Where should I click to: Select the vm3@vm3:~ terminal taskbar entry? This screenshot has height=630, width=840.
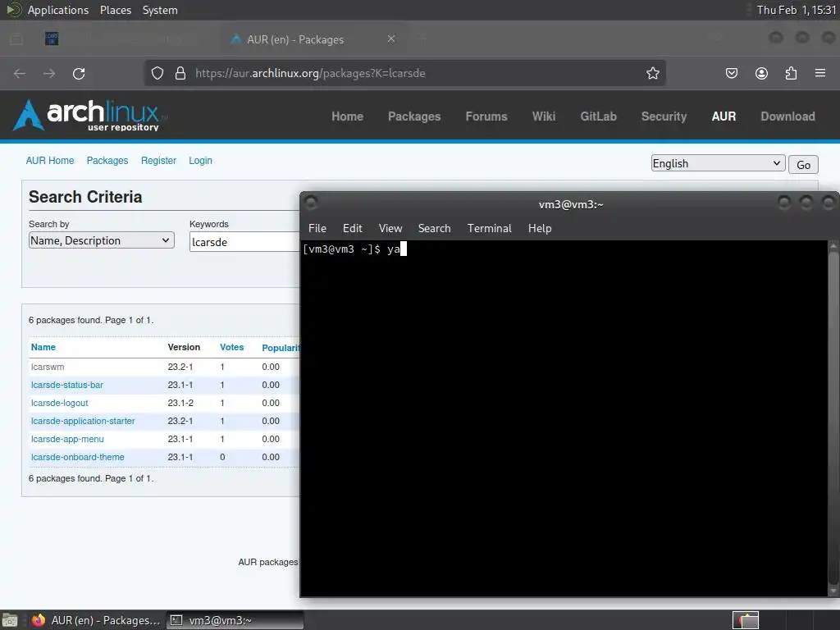click(235, 620)
